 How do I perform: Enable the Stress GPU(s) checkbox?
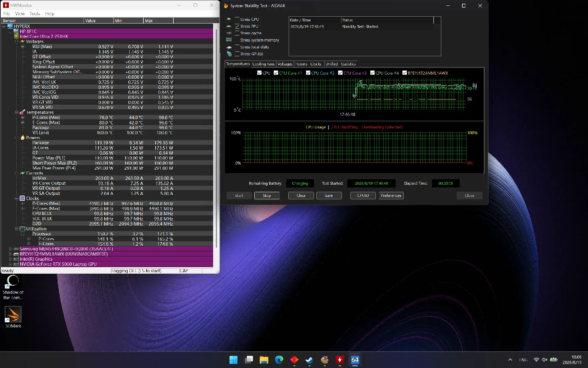[x=237, y=54]
